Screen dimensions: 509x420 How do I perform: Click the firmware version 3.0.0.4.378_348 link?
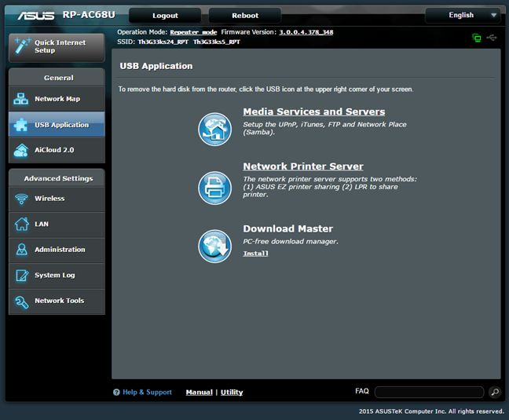306,32
